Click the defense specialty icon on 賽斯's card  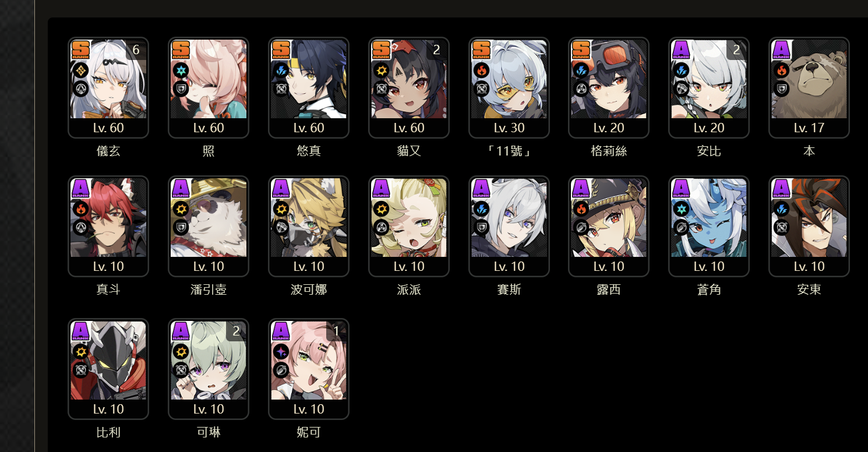pos(481,228)
